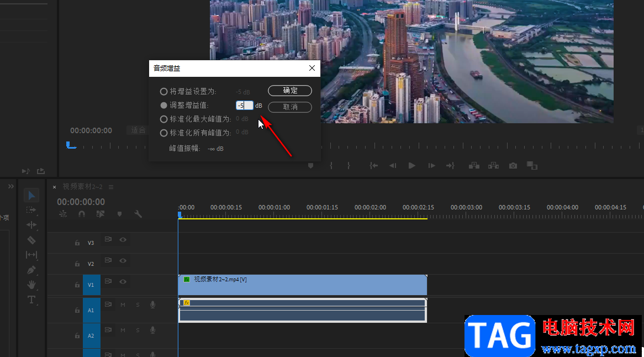Select the Pen tool

point(31,270)
